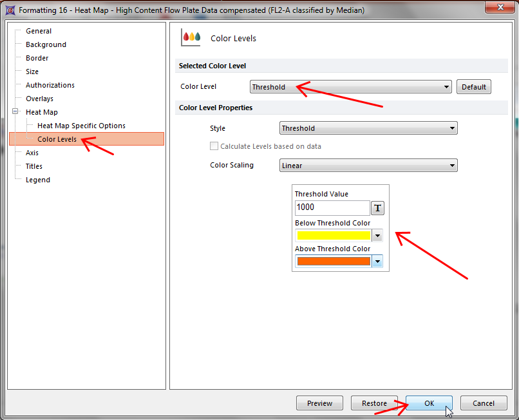Open the Color Level dropdown
519x420 pixels.
[x=350, y=87]
